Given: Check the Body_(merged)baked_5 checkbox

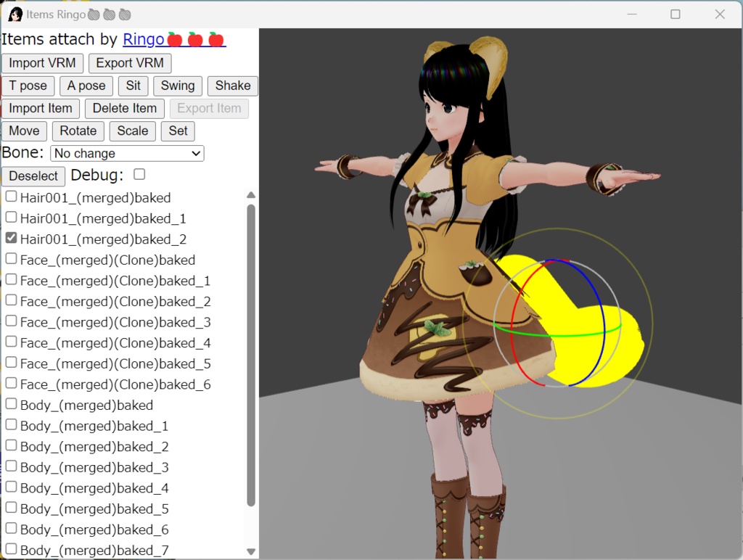Looking at the screenshot, I should click(x=11, y=508).
